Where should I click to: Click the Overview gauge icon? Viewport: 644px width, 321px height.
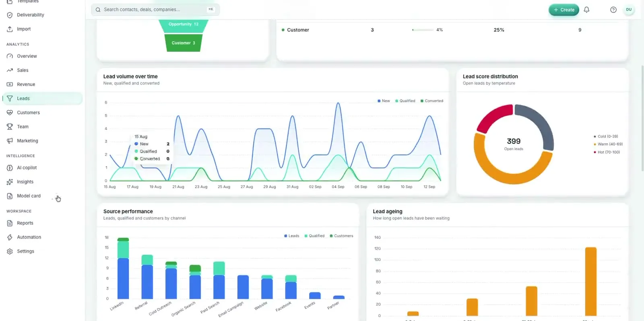10,56
